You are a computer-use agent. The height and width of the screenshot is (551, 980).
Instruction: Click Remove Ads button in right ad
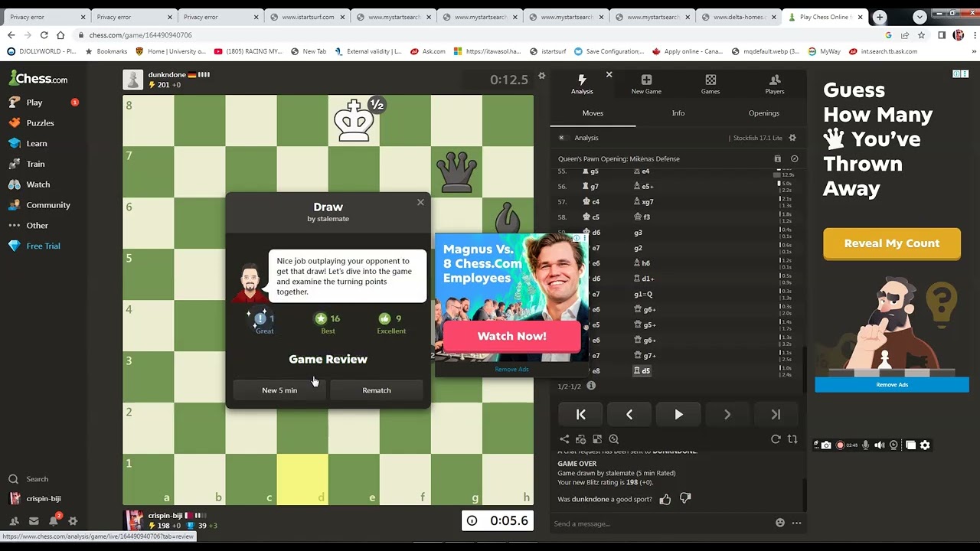click(892, 385)
